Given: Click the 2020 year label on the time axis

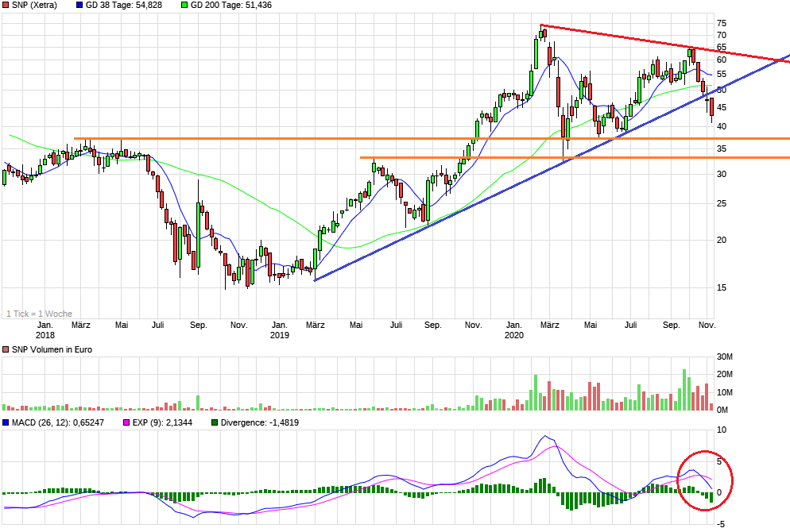Looking at the screenshot, I should click(x=514, y=335).
